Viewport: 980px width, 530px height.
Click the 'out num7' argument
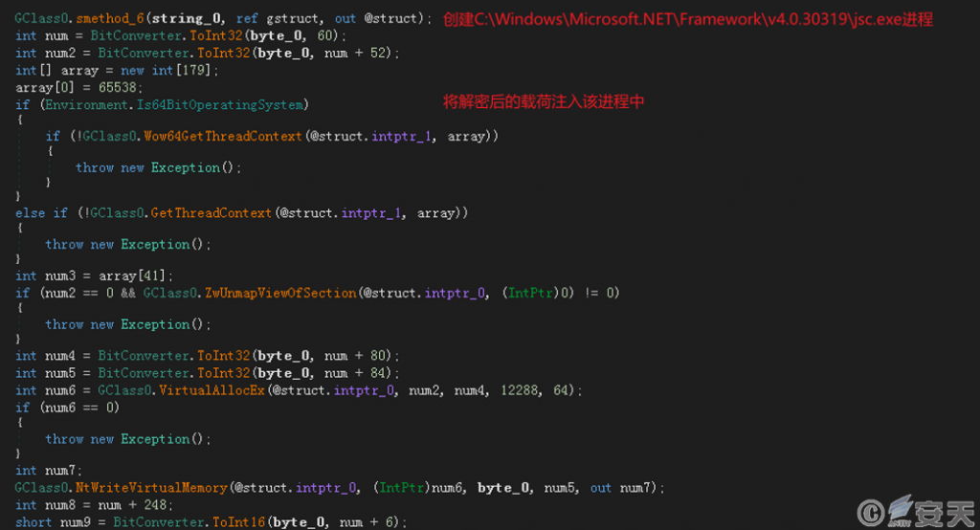tap(620, 488)
